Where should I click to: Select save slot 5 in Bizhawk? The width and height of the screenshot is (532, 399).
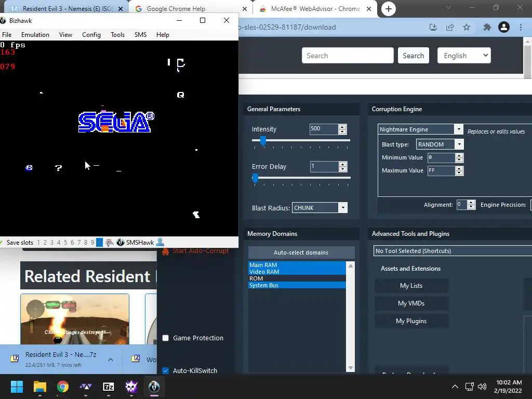point(65,242)
